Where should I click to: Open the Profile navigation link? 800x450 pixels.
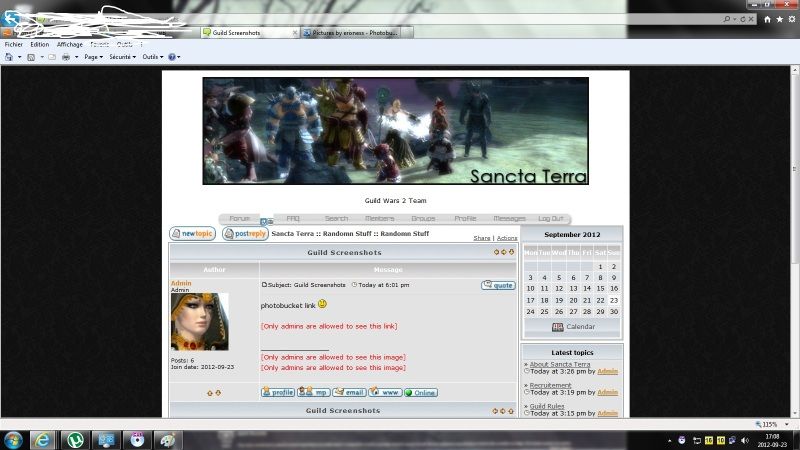pos(465,218)
